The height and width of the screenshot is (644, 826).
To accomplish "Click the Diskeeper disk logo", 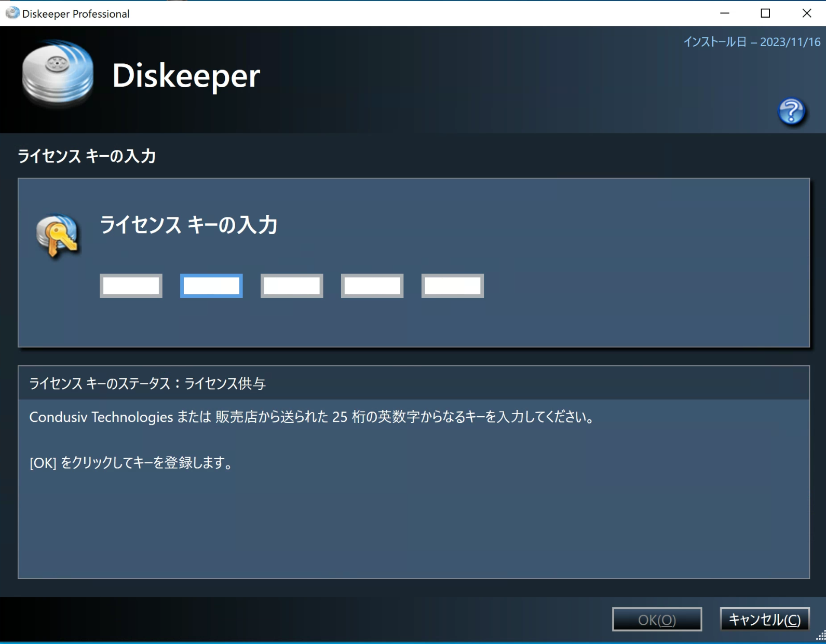I will point(58,73).
